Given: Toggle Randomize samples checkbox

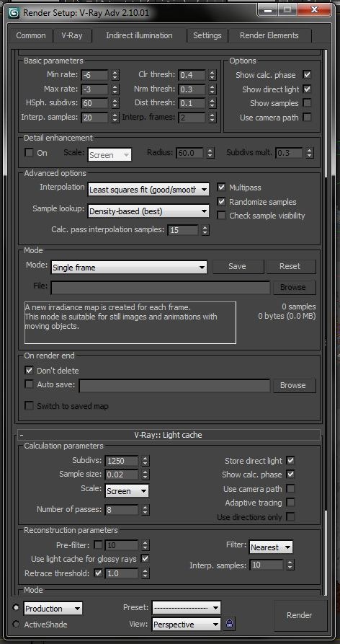Looking at the screenshot, I should pyautogui.click(x=221, y=202).
